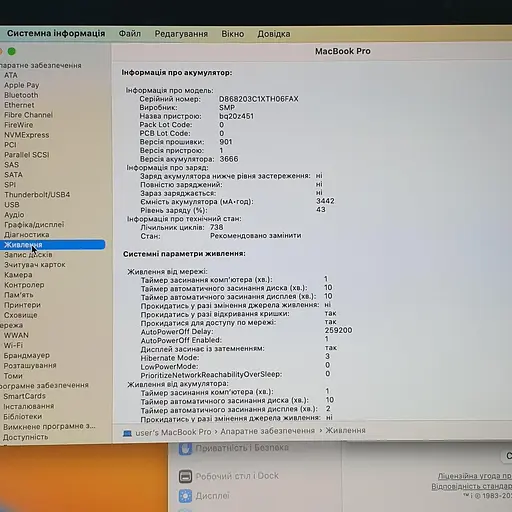Viewport: 512px width, 512px height.
Task: Select Графіка/дисплеї in the sidebar
Action: 34,225
